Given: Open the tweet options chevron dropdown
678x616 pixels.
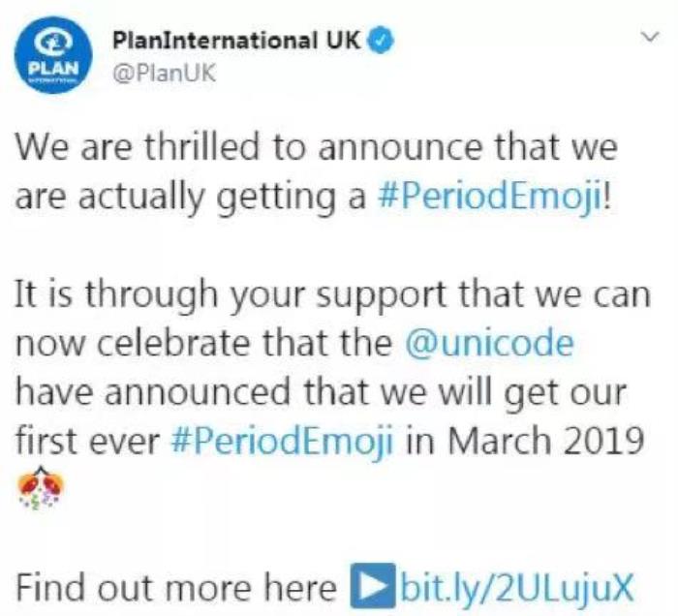Looking at the screenshot, I should [x=650, y=38].
